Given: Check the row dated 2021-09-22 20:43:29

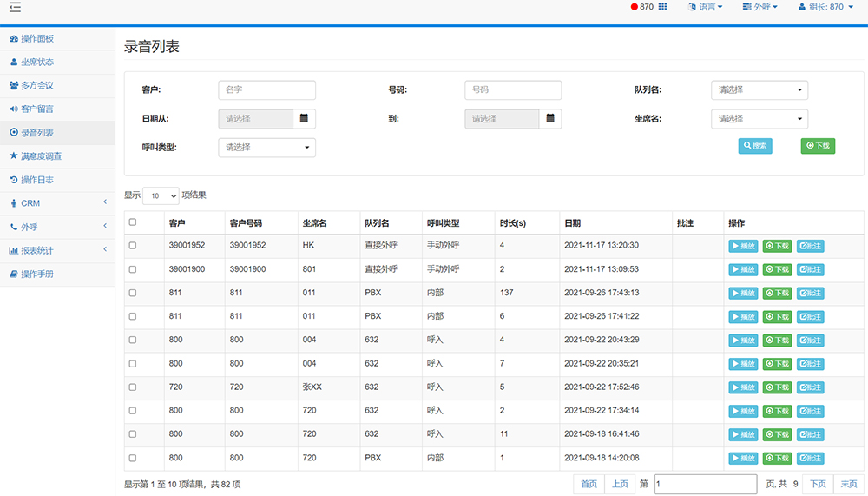Looking at the screenshot, I should [132, 340].
